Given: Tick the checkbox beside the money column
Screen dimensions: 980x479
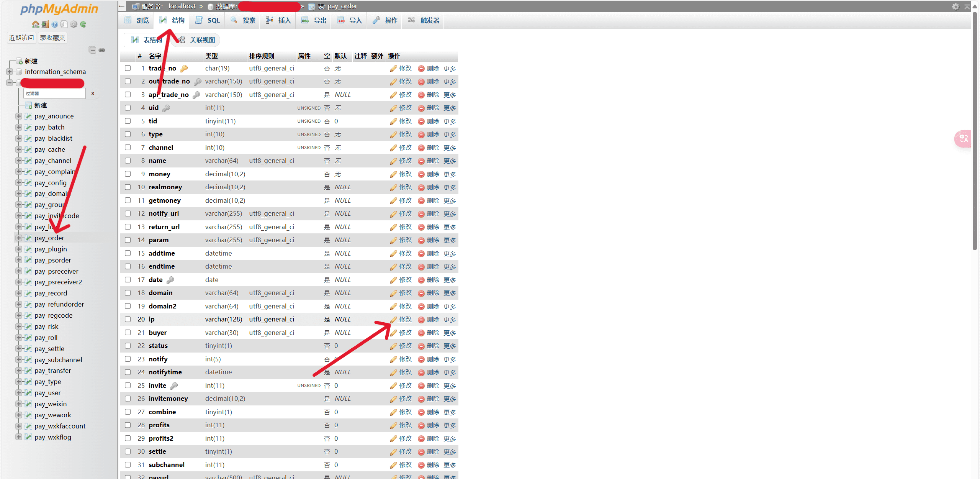Looking at the screenshot, I should click(x=128, y=174).
